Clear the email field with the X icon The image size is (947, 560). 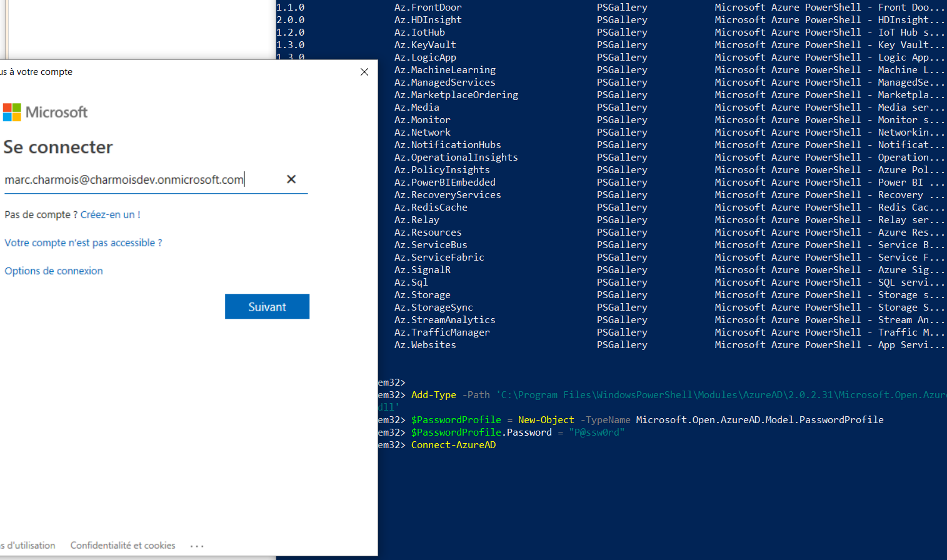[x=291, y=179]
